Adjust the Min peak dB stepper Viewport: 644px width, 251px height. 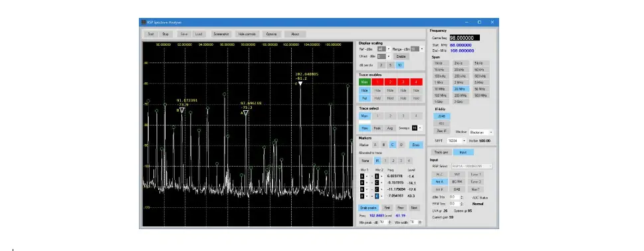[x=389, y=222]
